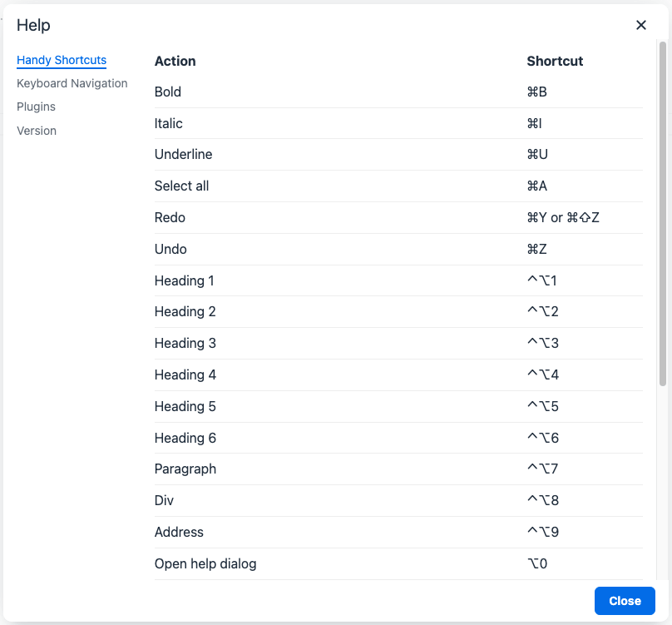
Task: Open the Keyboard Navigation tab
Action: [72, 83]
